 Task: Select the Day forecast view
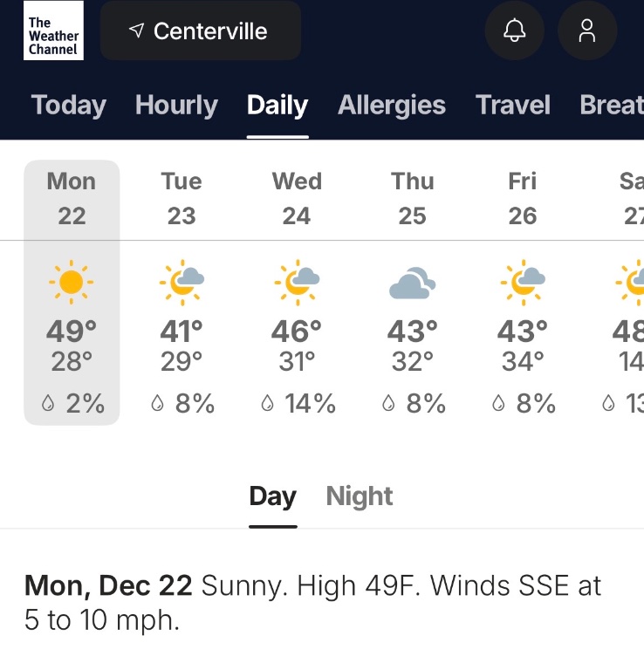tap(272, 496)
